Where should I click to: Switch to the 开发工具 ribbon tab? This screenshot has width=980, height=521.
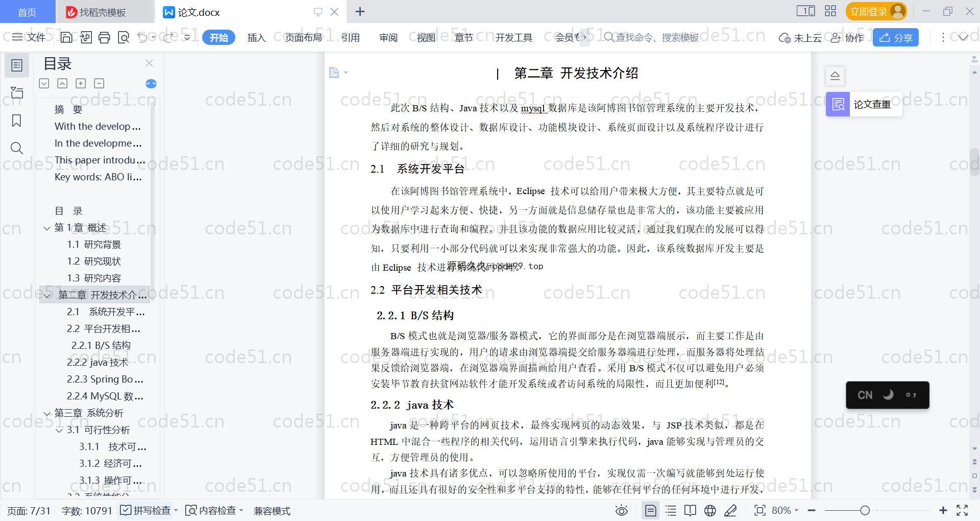(x=513, y=37)
